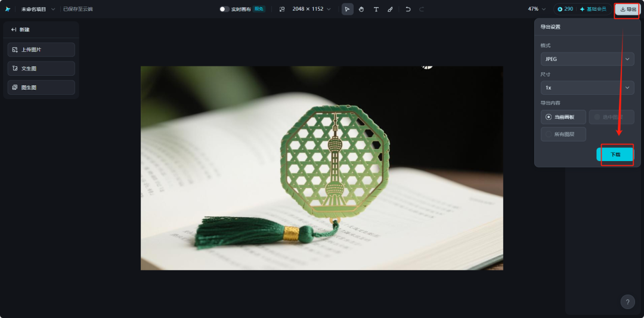Select the 当前画板 radio option
Screen dimensions: 644x318
tap(563, 117)
